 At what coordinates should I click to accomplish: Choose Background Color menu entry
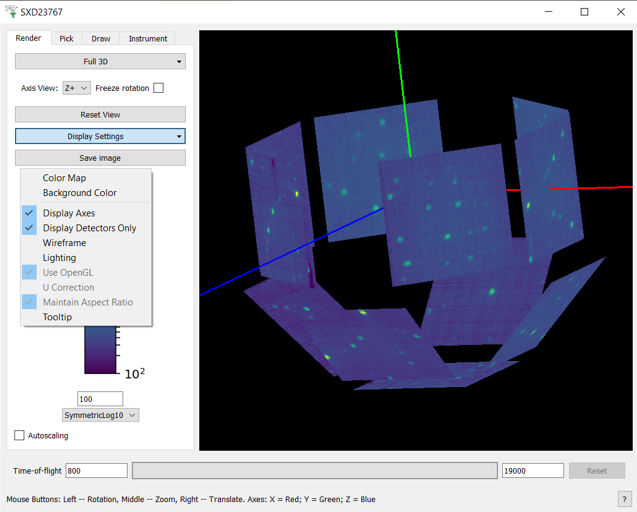click(x=79, y=193)
